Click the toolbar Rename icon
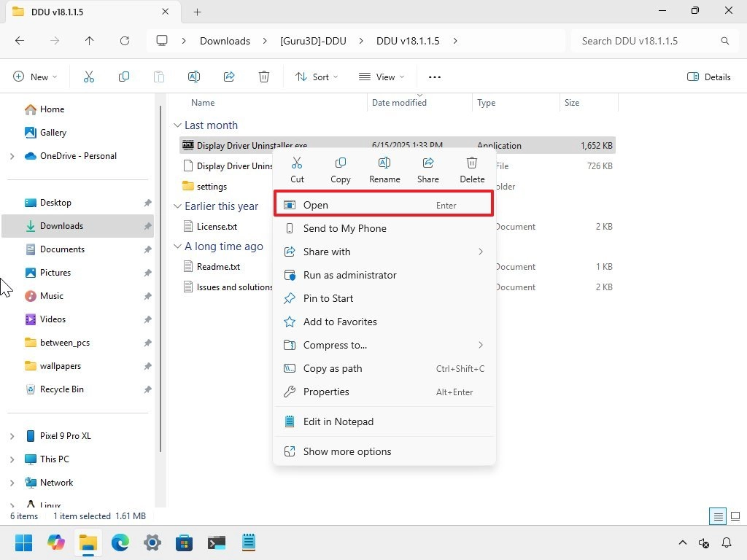Image resolution: width=747 pixels, height=560 pixels. [194, 77]
